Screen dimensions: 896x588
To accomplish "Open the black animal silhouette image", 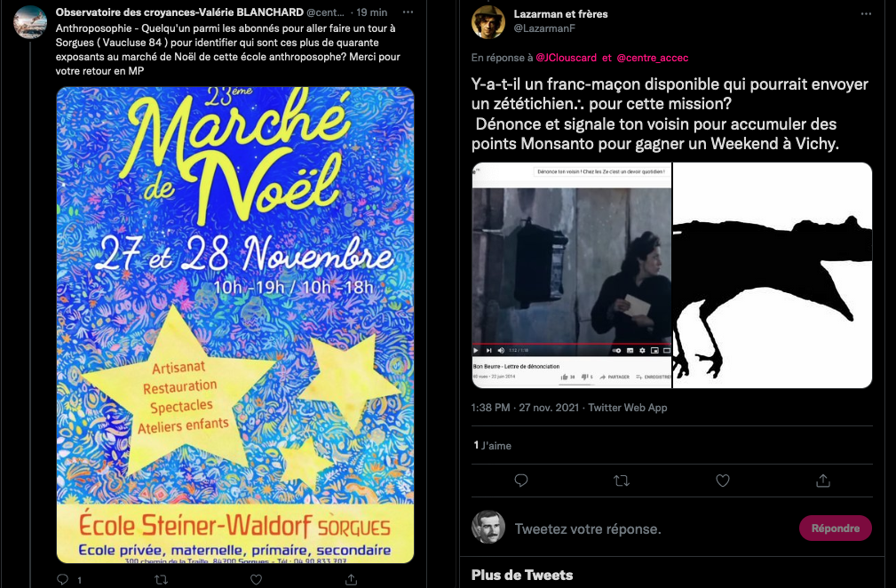I will point(773,275).
